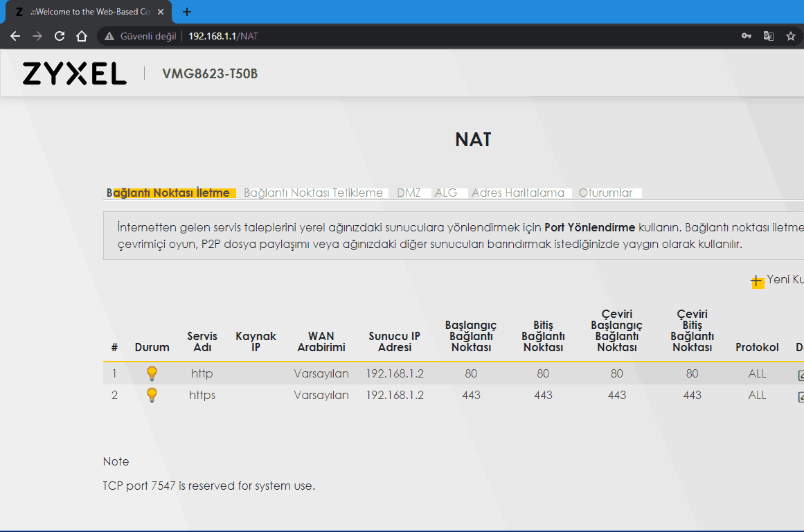Click the ZYXEL logo
The height and width of the screenshot is (532, 804).
click(75, 74)
